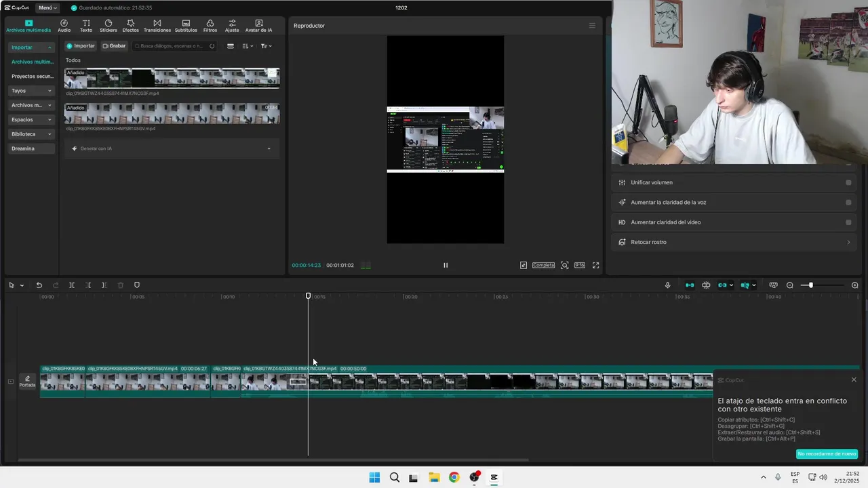Viewport: 868px width, 488px height.
Task: Click the marker shield icon
Action: point(136,285)
